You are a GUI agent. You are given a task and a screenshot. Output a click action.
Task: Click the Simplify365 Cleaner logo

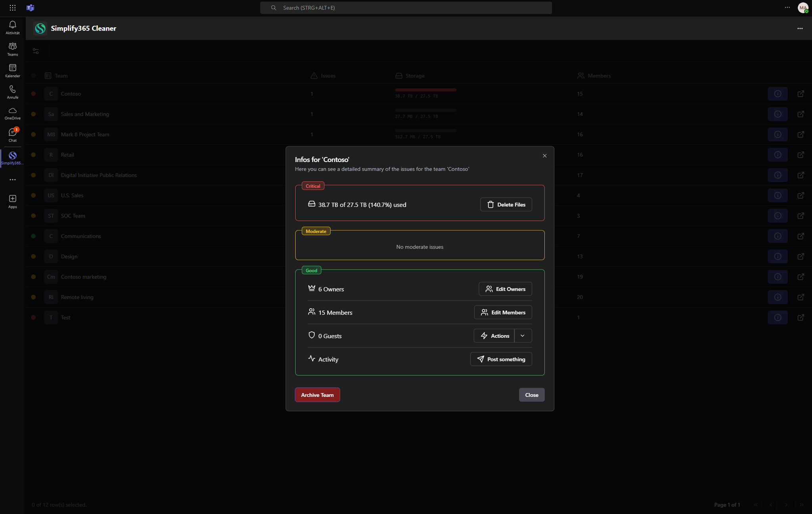[40, 28]
